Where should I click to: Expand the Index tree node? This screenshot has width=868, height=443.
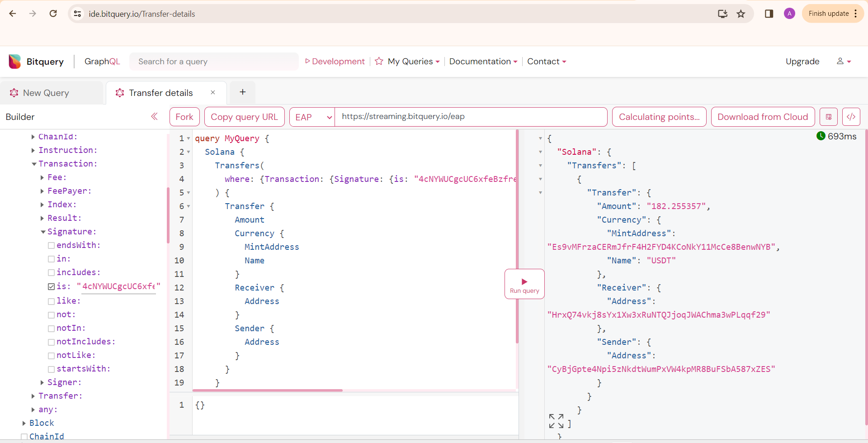coord(42,205)
